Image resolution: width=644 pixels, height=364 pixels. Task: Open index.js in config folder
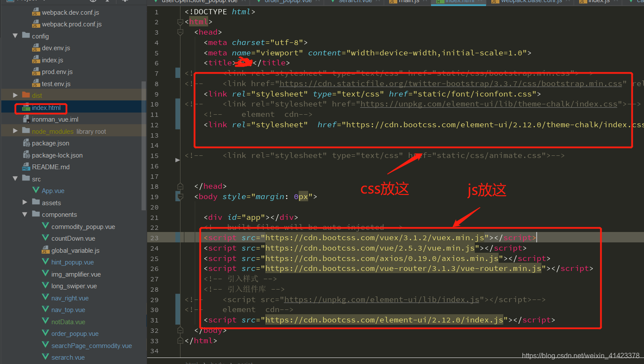[52, 60]
